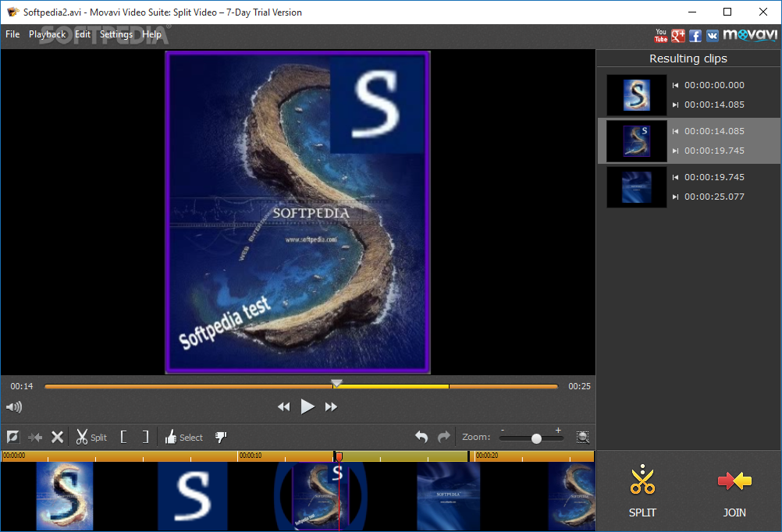This screenshot has height=532, width=782.
Task: Open the Google+ link icon
Action: [x=677, y=35]
